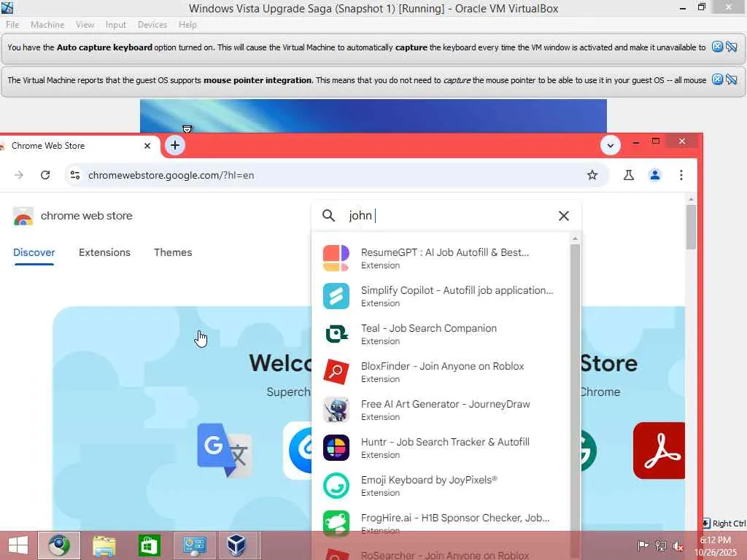Open the Control Panel taskbar icon

[x=194, y=545]
